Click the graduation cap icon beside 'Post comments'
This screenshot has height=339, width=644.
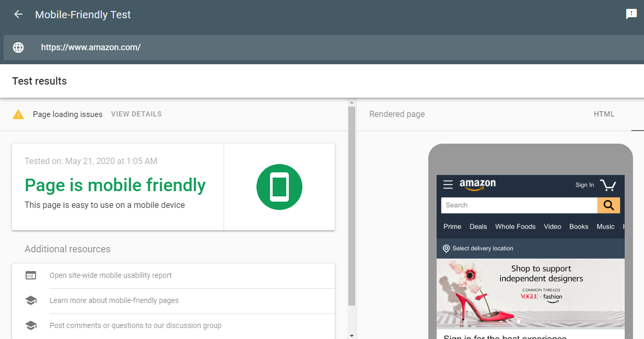31,325
